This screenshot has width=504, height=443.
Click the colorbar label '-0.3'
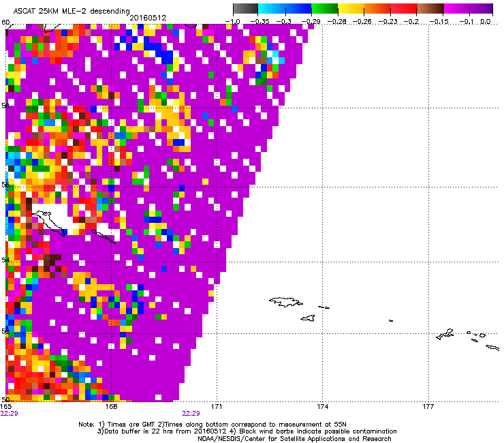click(x=284, y=22)
